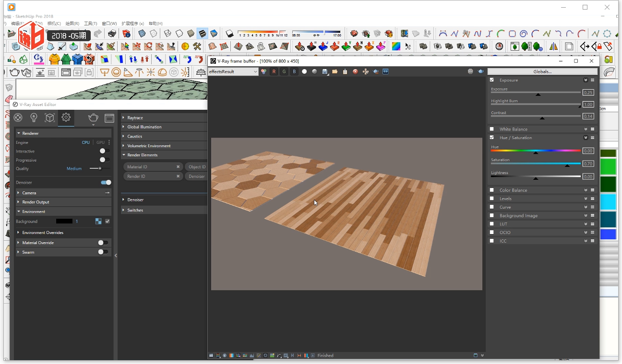Click the background texture map checker icon
Image resolution: width=622 pixels, height=364 pixels.
[x=98, y=221]
